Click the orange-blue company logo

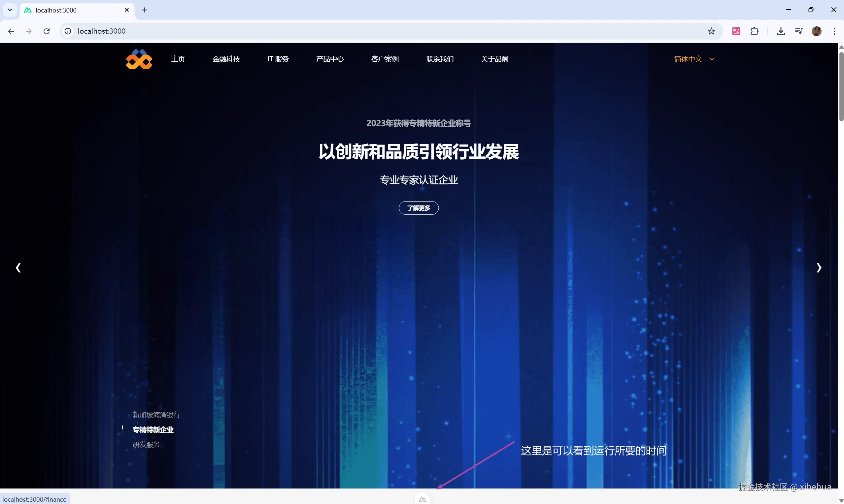[139, 59]
